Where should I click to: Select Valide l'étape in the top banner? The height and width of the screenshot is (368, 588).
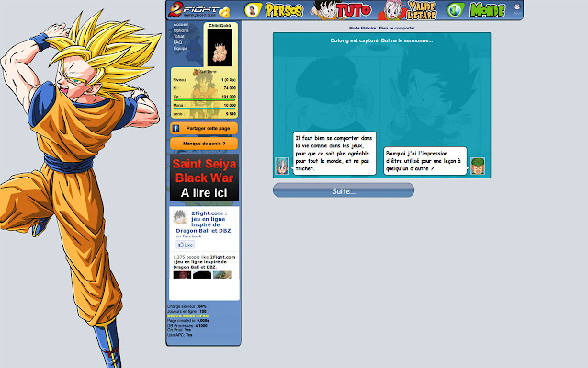pos(407,10)
